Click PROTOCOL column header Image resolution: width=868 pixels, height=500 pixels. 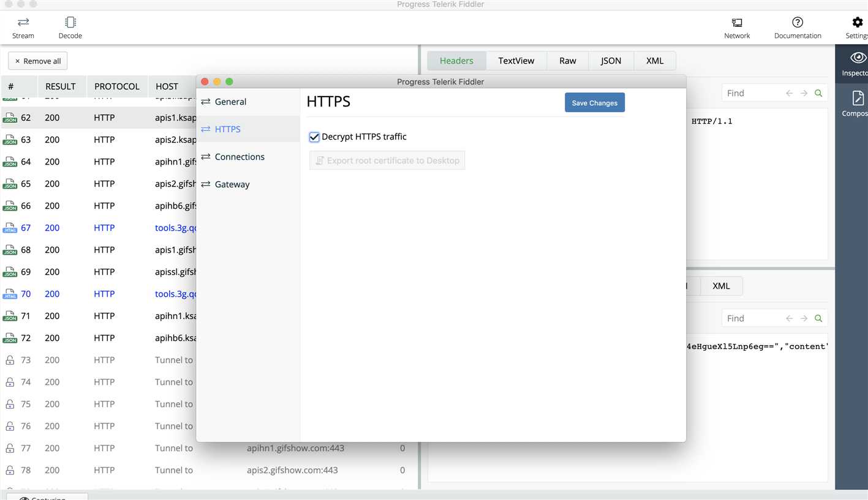[x=117, y=86]
